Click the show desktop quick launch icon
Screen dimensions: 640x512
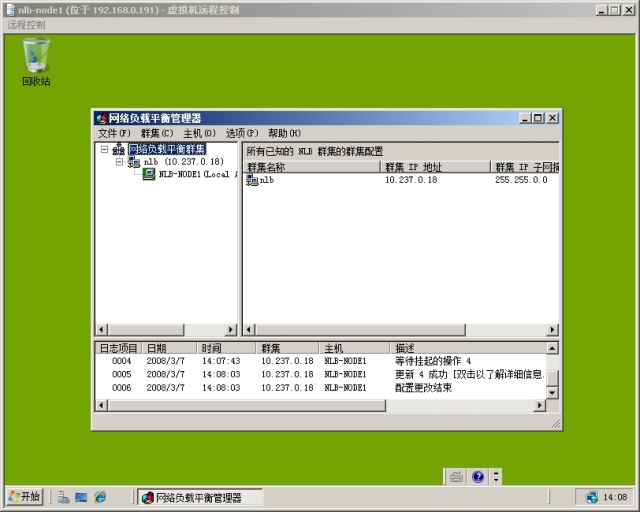tap(81, 497)
